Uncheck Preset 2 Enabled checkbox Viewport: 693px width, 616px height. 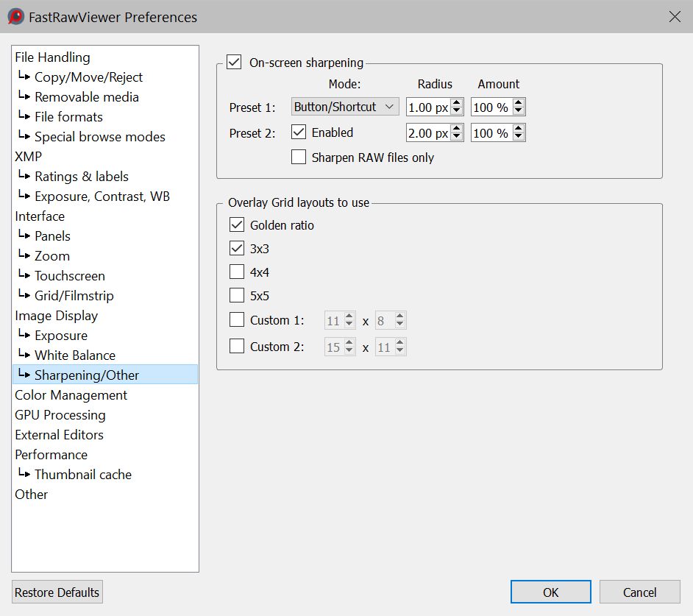pos(299,132)
